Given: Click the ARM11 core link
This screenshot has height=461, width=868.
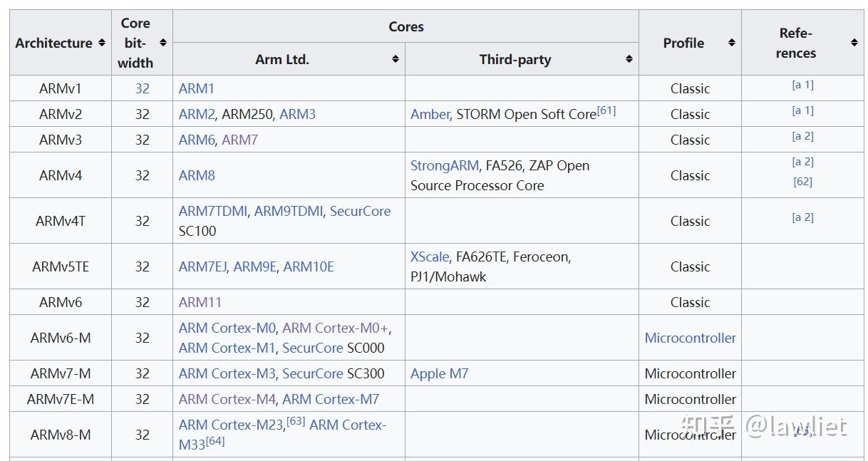Looking at the screenshot, I should click(x=200, y=302).
